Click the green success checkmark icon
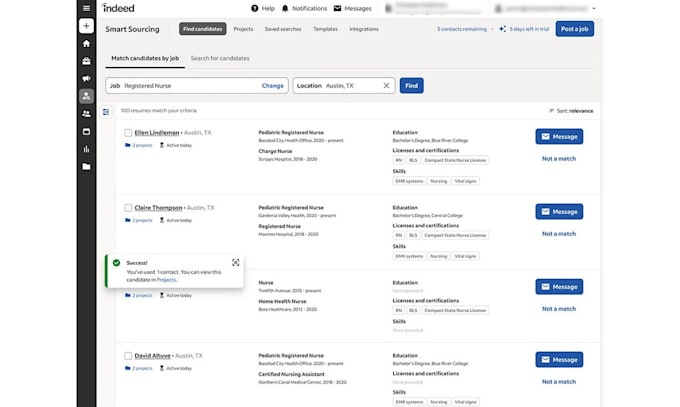The image size is (680, 407). (116, 263)
